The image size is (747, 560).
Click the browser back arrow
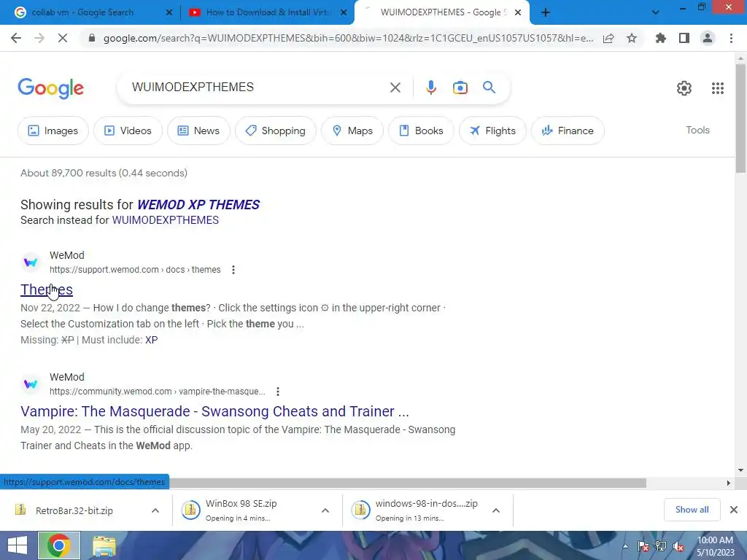coord(16,38)
